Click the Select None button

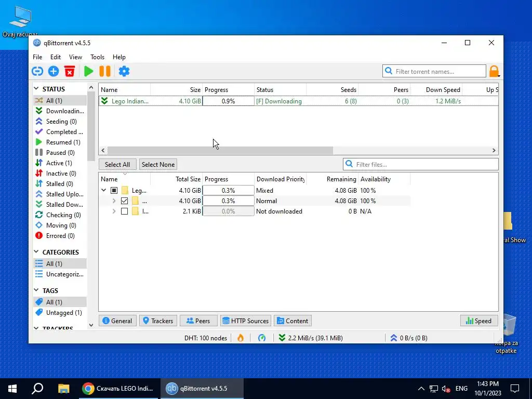pos(158,164)
